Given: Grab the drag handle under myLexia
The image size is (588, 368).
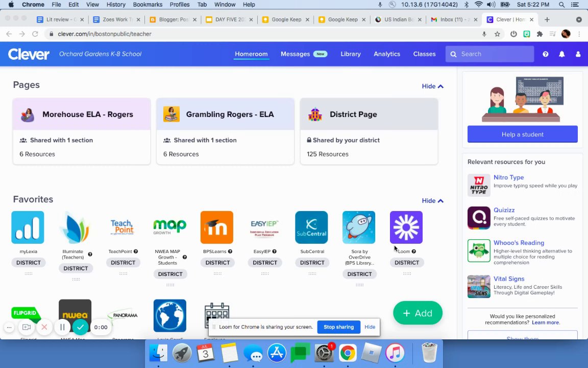Looking at the screenshot, I should (29, 274).
